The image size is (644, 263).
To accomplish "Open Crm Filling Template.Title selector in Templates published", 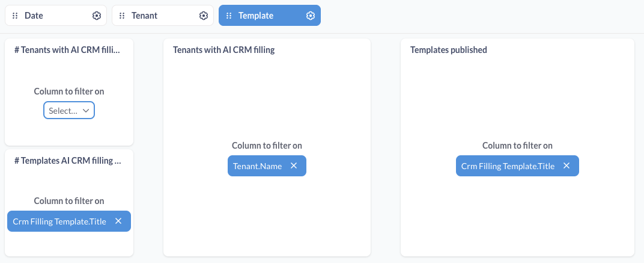I will (508, 166).
